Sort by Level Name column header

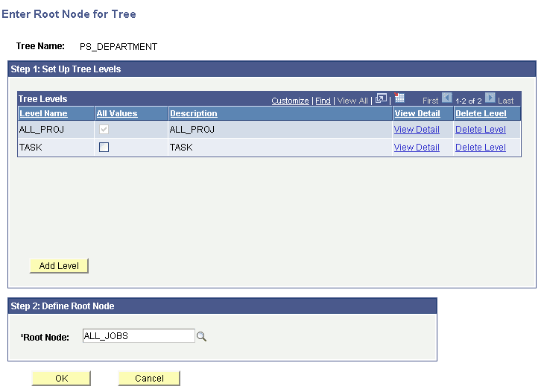click(x=43, y=113)
